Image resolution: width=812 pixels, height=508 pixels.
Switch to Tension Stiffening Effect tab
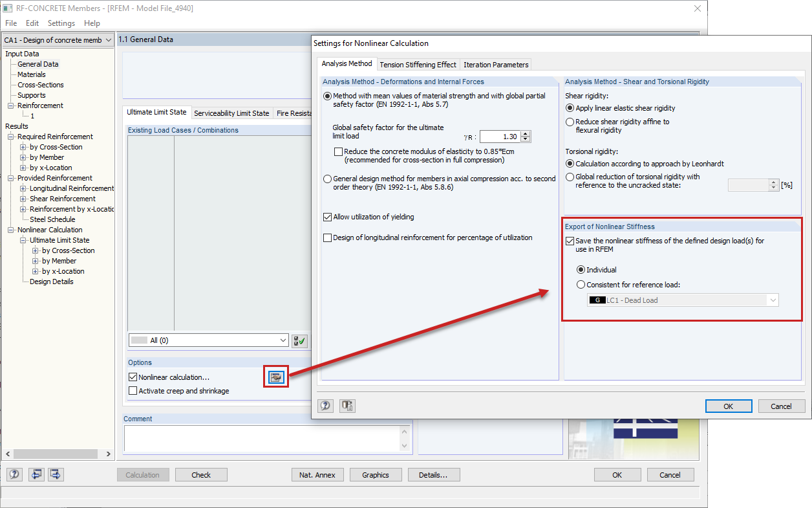coord(418,64)
